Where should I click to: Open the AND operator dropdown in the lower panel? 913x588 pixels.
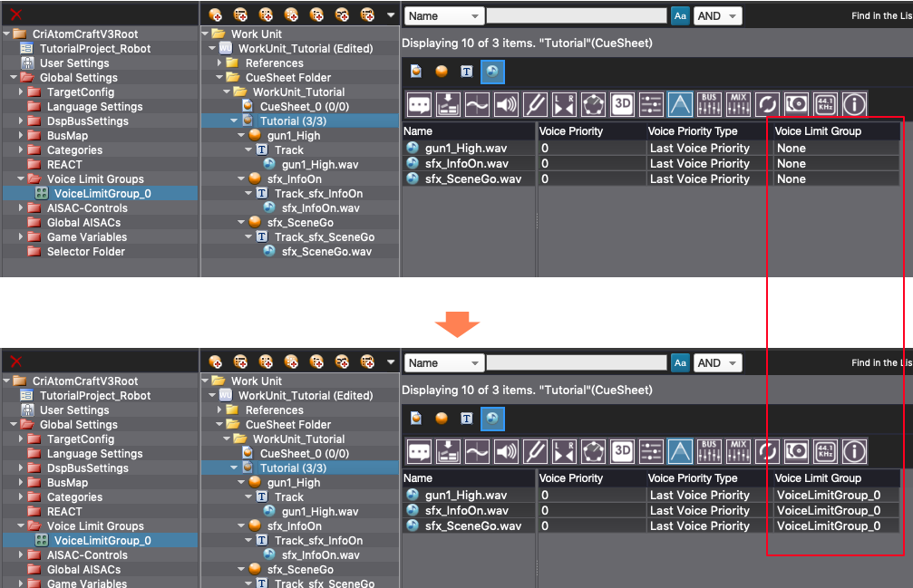(718, 362)
